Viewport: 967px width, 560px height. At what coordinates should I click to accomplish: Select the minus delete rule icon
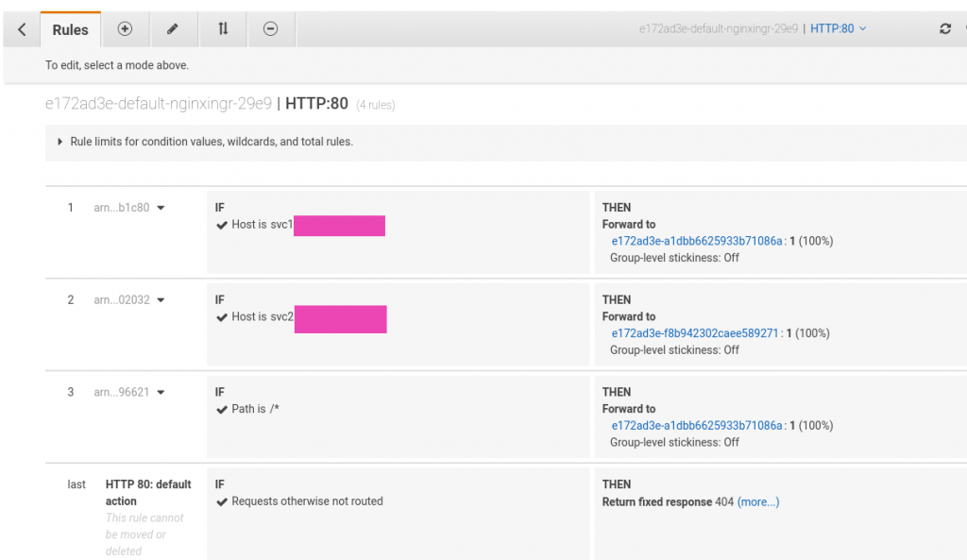point(270,28)
